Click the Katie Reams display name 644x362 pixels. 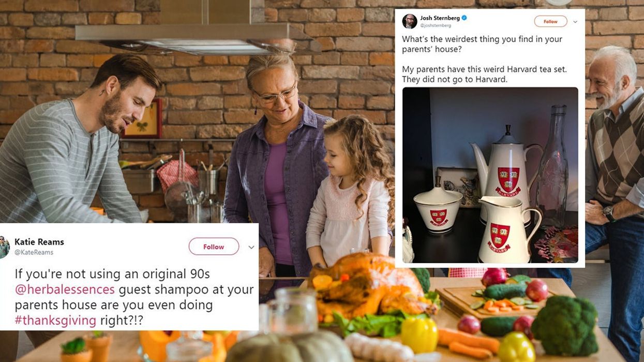(39, 242)
